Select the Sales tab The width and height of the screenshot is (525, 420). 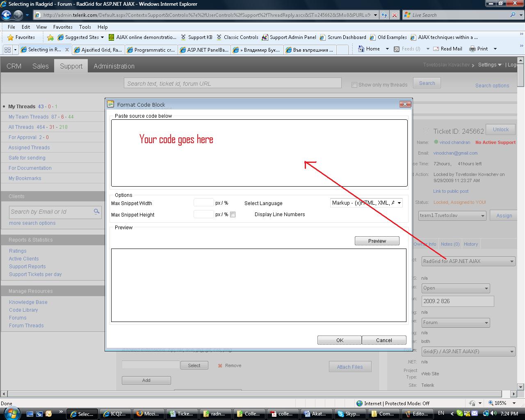click(x=41, y=66)
